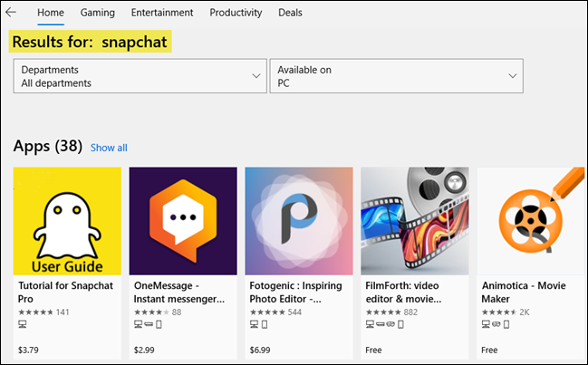
Task: Click the Fotogenic star rating
Action: (267, 312)
